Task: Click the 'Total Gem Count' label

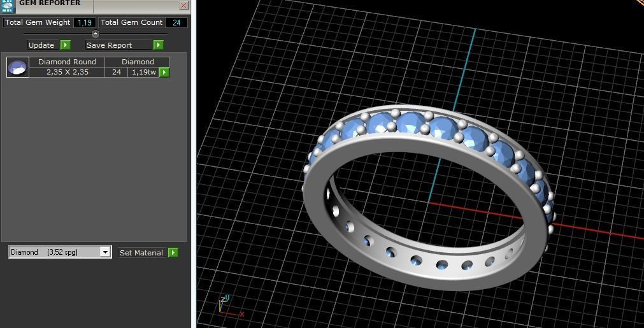Action: 131,22
